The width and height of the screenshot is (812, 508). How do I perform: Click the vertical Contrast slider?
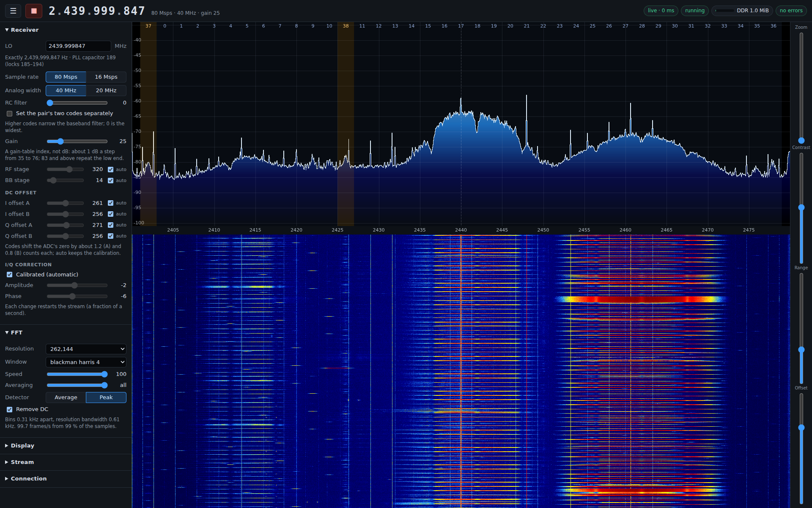click(801, 208)
